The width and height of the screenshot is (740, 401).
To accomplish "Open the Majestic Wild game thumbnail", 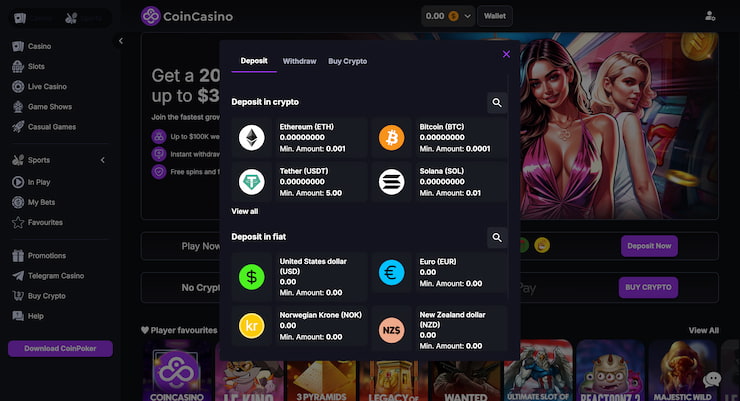I will pos(682,370).
